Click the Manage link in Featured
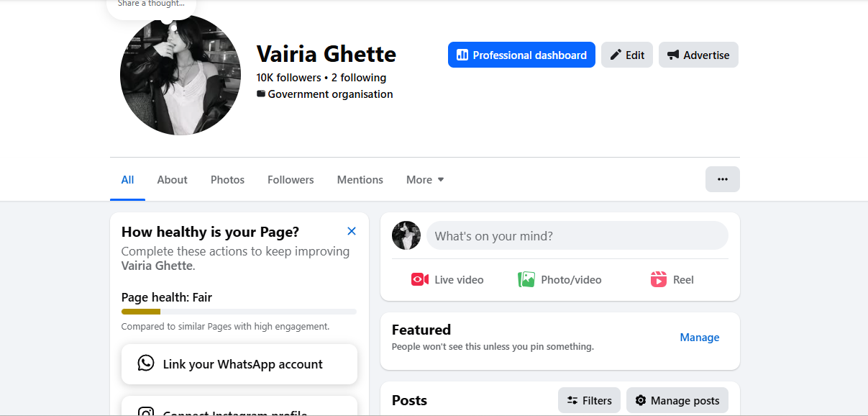Viewport: 868px width, 416px height. click(x=699, y=337)
